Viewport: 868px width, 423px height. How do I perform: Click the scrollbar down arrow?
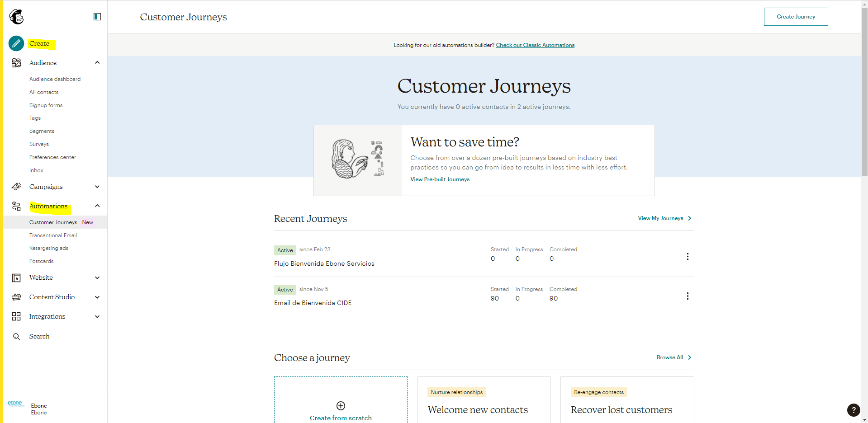tap(864, 420)
